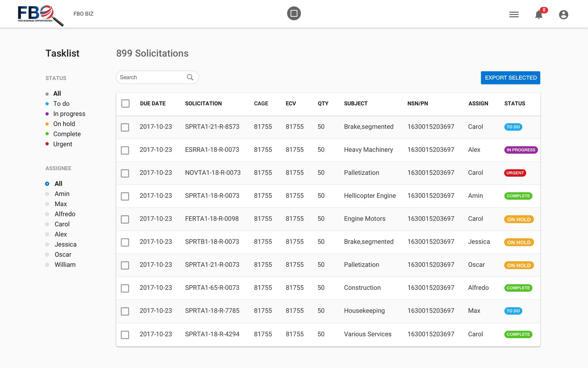Select the select-all checkbox in the table header
588x368 pixels.
pos(125,103)
